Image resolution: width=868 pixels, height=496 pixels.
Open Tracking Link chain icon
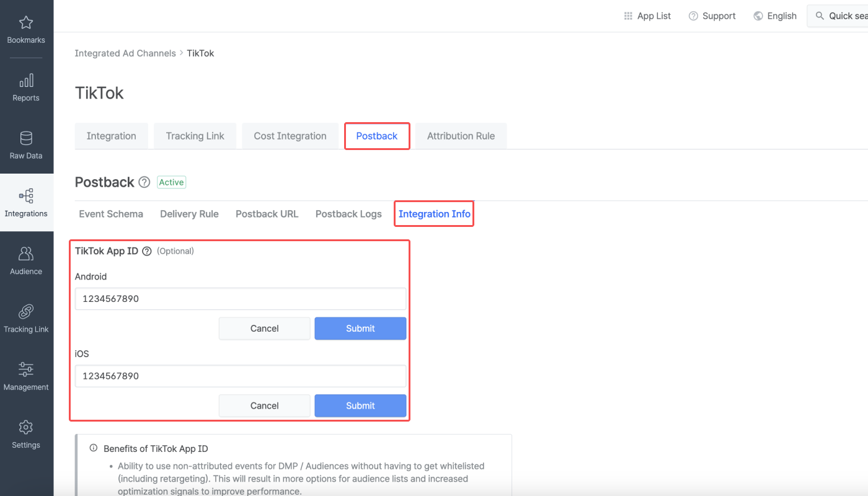[x=26, y=312]
